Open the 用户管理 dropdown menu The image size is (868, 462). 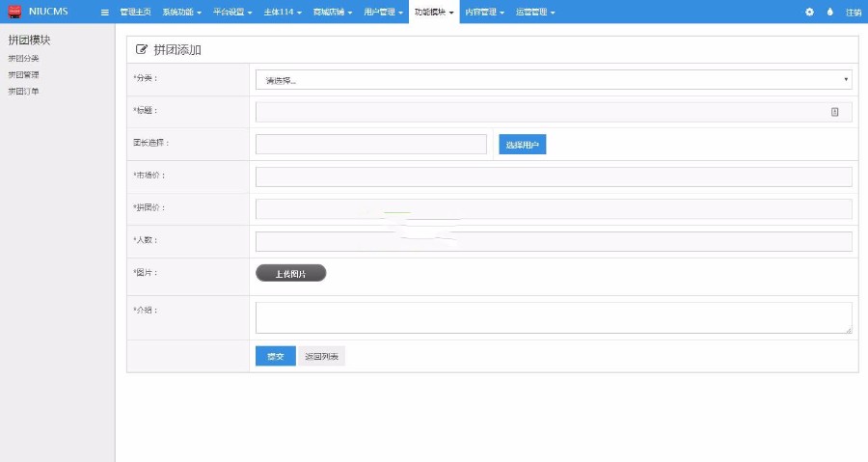point(383,12)
